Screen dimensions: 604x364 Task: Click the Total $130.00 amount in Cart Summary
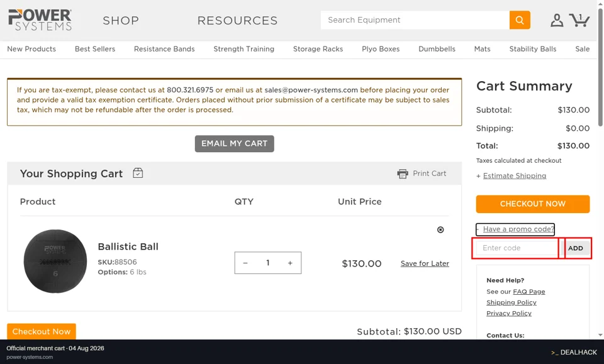click(x=573, y=146)
